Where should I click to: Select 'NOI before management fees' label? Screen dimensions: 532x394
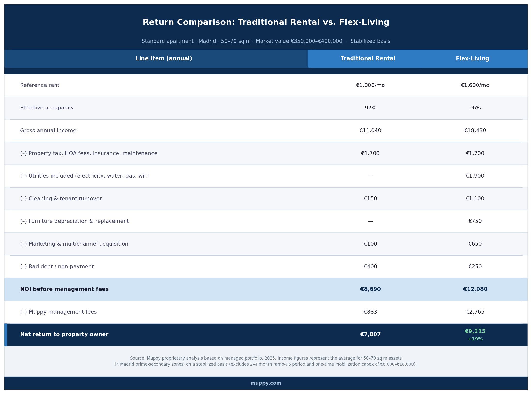coord(64,289)
